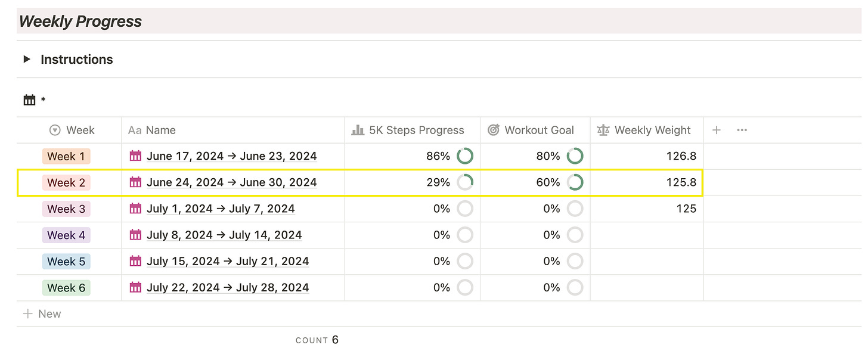This screenshot has width=868, height=354.
Task: Expand the Instructions toggle triangle
Action: pyautogui.click(x=27, y=59)
